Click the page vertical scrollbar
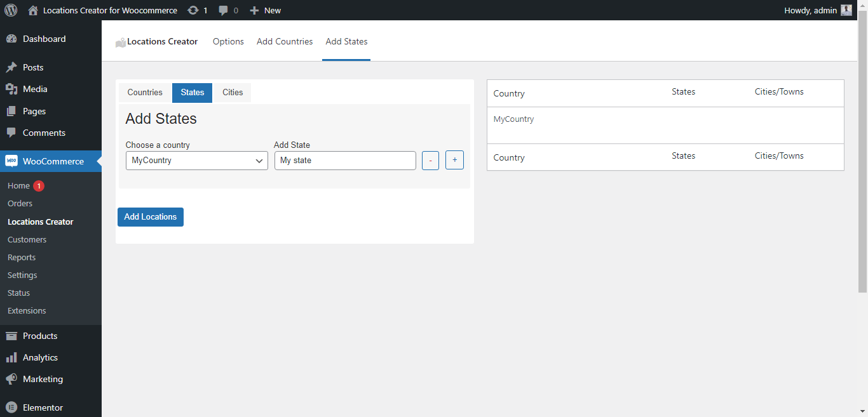This screenshot has width=868, height=417. point(863,152)
